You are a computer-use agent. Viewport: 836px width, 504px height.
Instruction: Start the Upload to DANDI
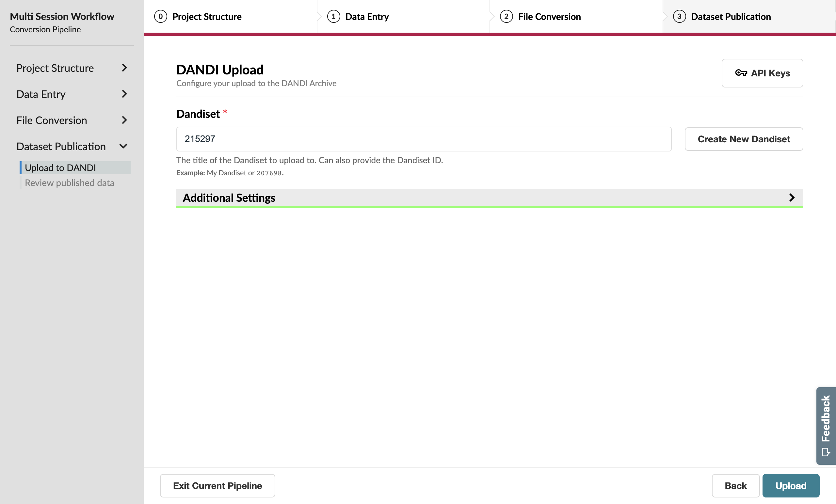791,486
